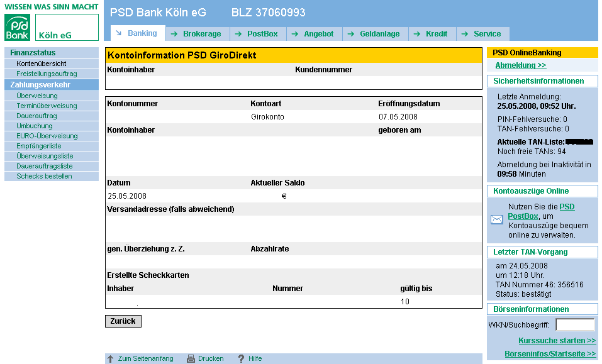Select Schecks bestellen in the sidebar
The height and width of the screenshot is (364, 602).
tap(52, 176)
